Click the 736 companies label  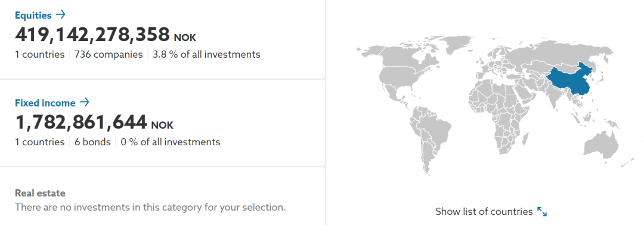[109, 54]
